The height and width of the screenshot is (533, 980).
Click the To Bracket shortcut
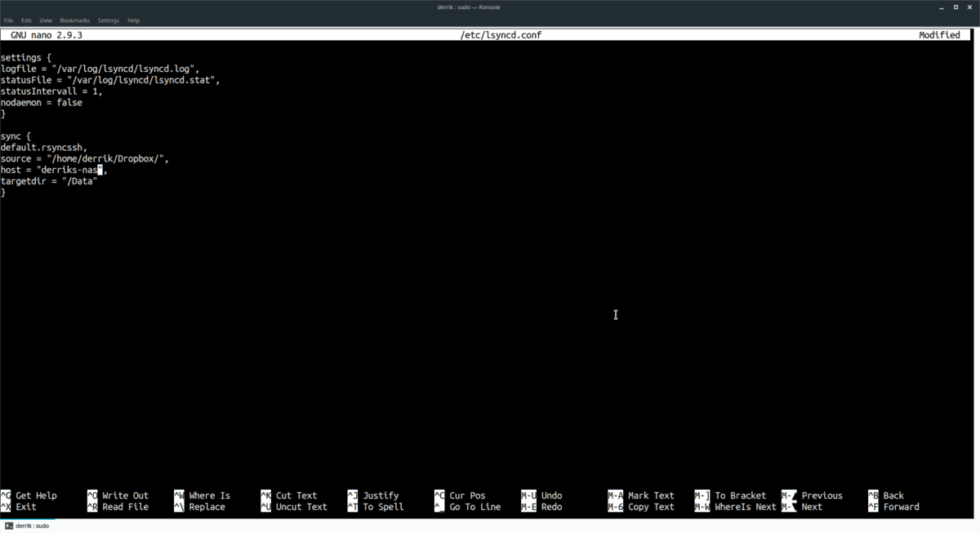click(730, 495)
